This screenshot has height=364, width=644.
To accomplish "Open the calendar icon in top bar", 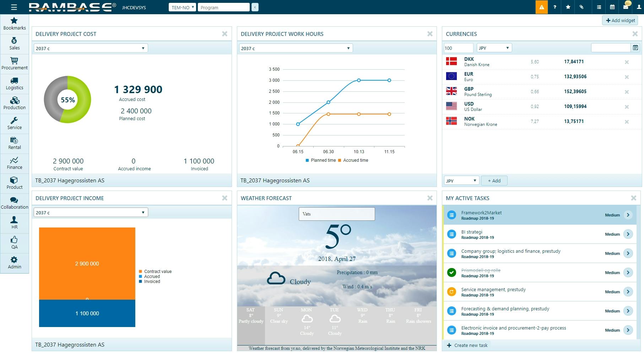I will click(x=612, y=7).
